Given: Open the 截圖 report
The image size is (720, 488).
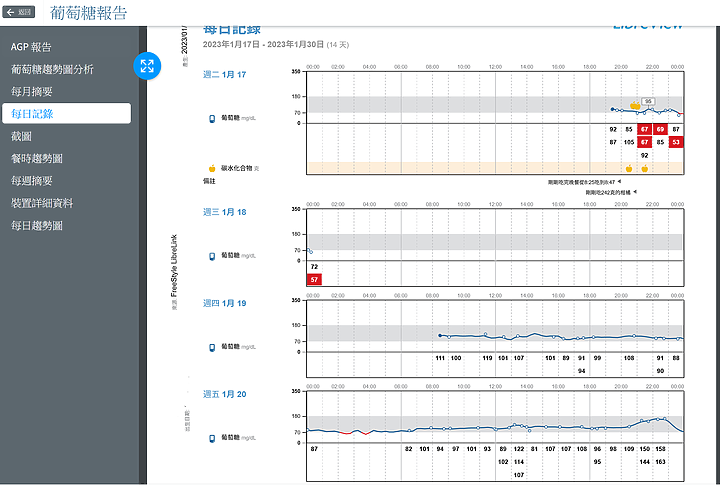Looking at the screenshot, I should [x=21, y=136].
